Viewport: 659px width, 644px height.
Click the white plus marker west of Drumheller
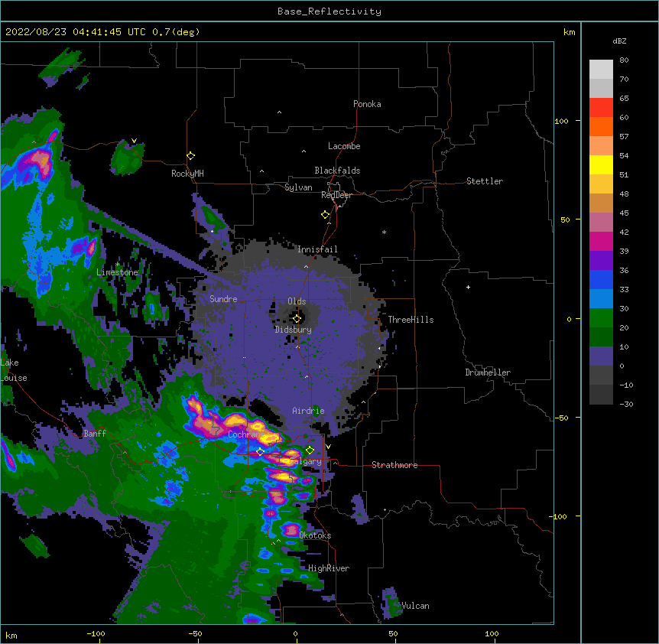click(468, 287)
